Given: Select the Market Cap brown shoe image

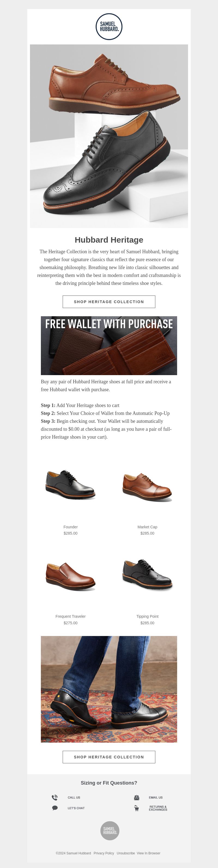Looking at the screenshot, I should (x=147, y=487).
